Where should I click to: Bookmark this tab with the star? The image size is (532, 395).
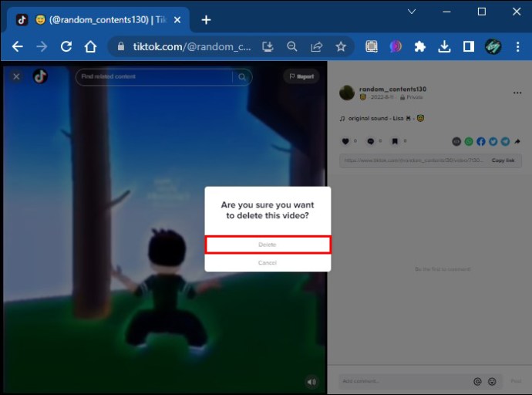[341, 46]
